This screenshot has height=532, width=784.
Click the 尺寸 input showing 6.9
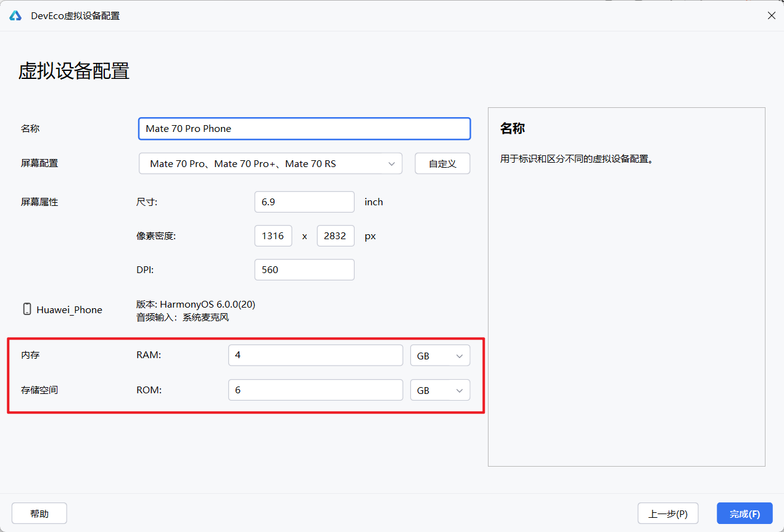(305, 202)
